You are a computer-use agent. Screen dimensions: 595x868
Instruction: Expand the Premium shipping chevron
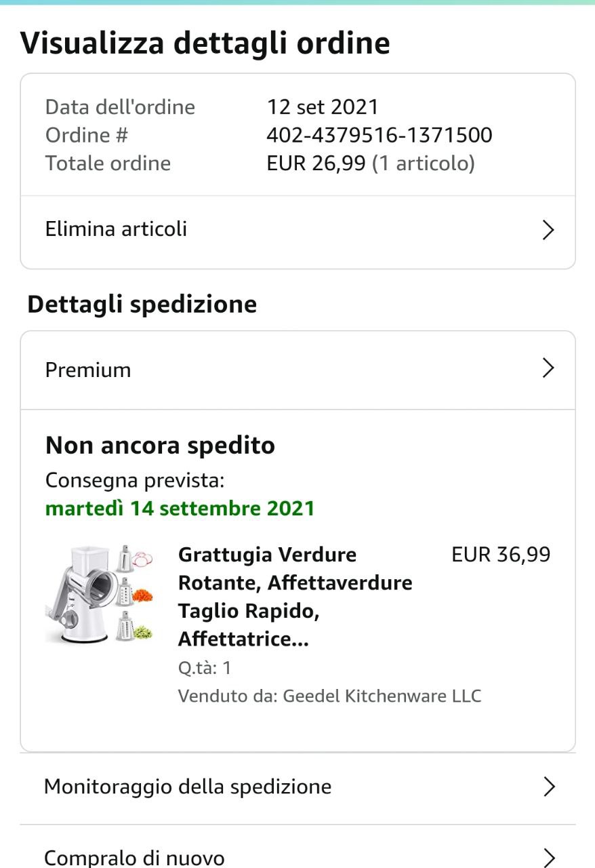click(548, 369)
